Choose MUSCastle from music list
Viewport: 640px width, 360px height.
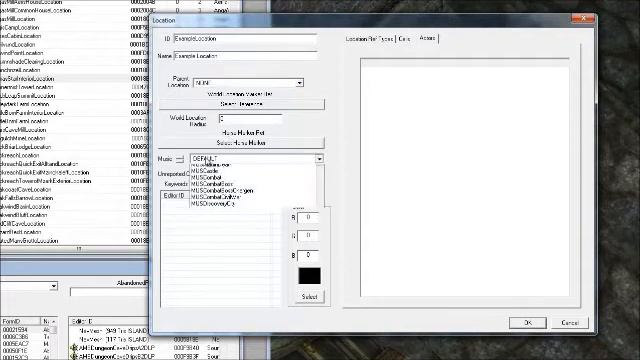point(205,171)
